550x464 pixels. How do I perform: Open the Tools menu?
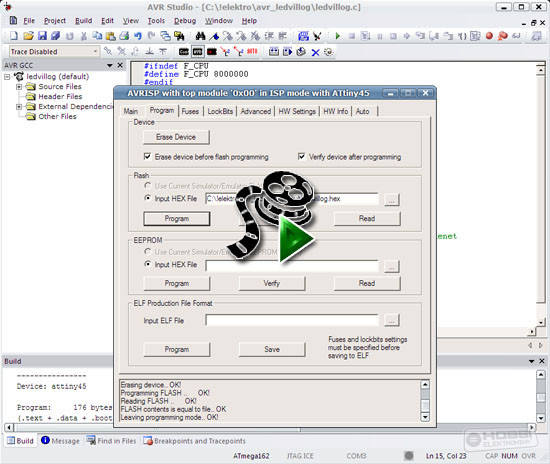pos(156,21)
